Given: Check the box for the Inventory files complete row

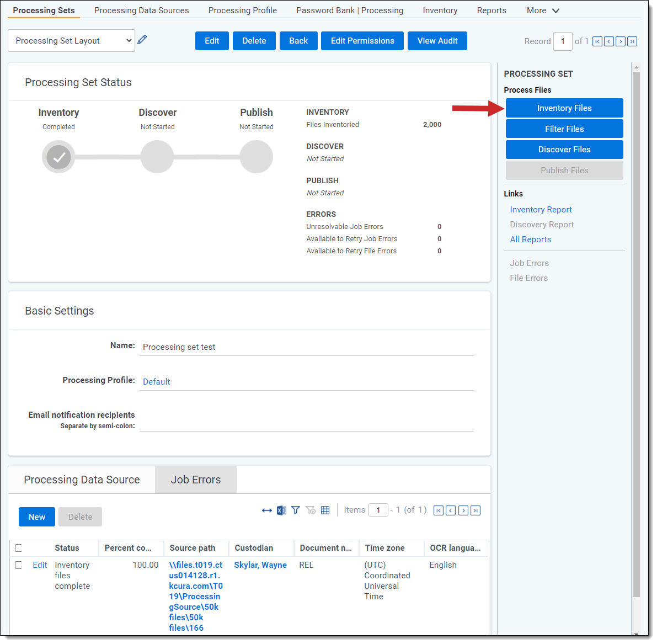Looking at the screenshot, I should coord(18,565).
